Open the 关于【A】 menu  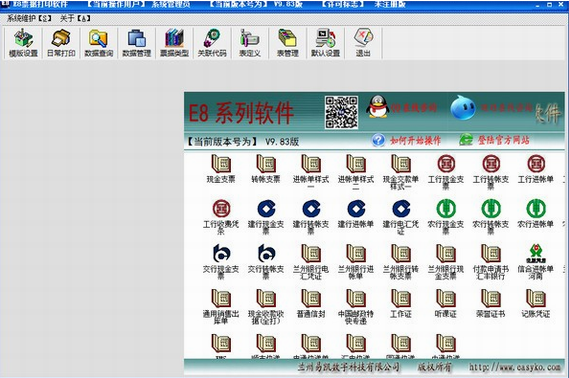click(75, 19)
